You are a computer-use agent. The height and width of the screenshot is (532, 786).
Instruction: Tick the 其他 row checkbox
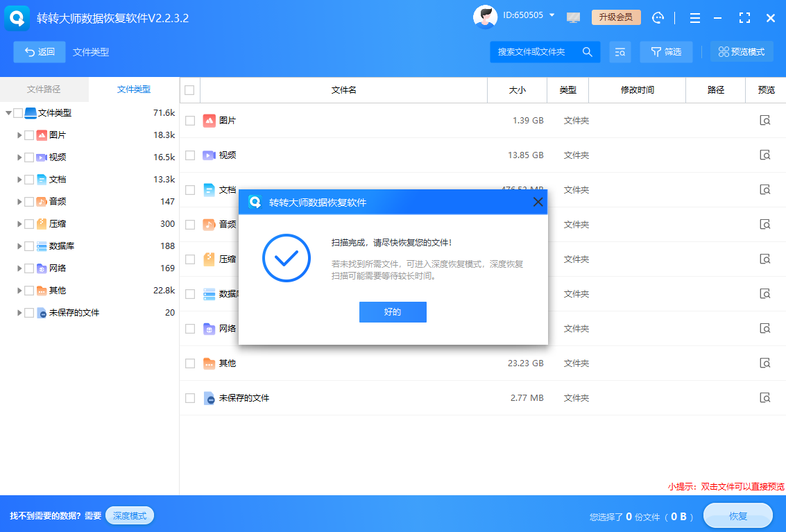click(x=189, y=363)
